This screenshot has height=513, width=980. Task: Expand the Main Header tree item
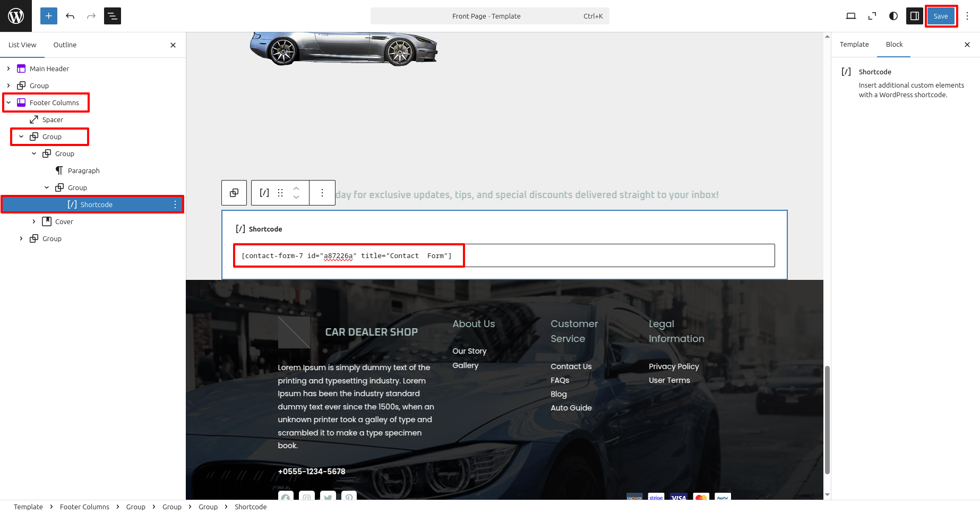pyautogui.click(x=8, y=69)
